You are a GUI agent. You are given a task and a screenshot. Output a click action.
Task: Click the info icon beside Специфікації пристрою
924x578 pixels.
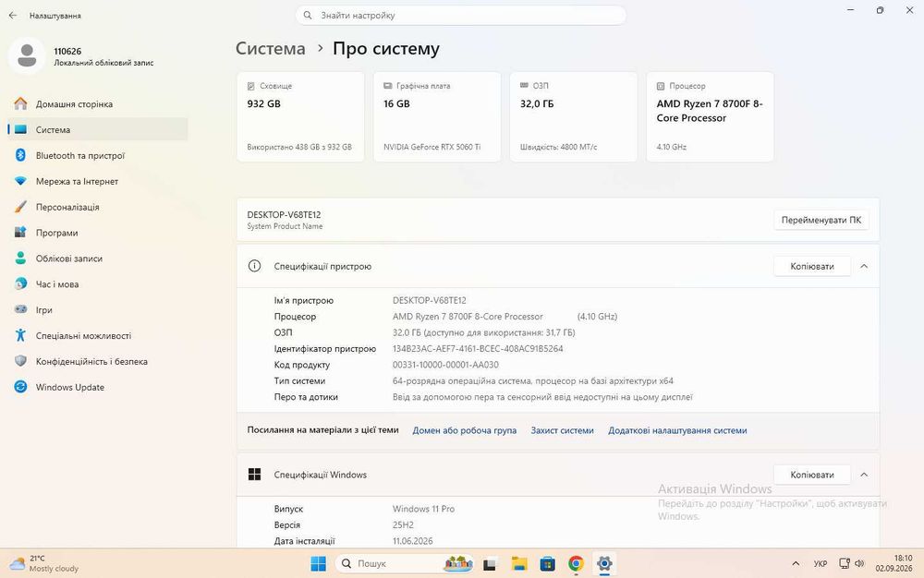point(255,266)
